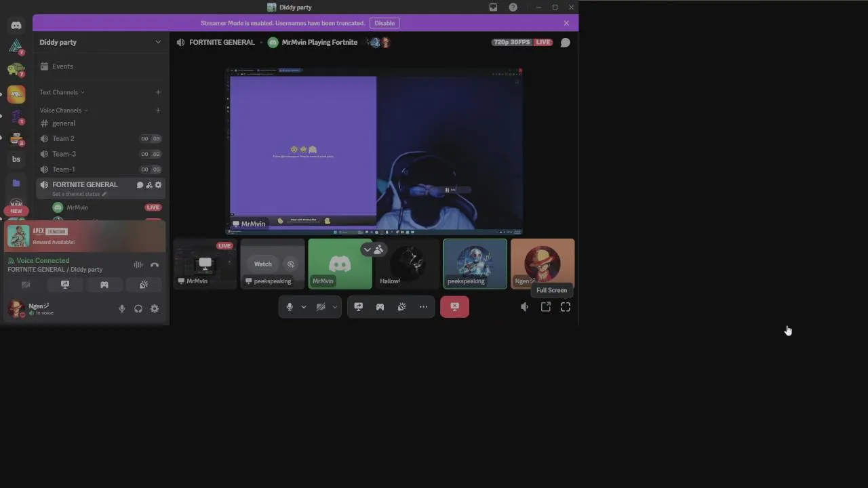Toggle microphone mute in user panel
The image size is (868, 488).
pos(122,309)
